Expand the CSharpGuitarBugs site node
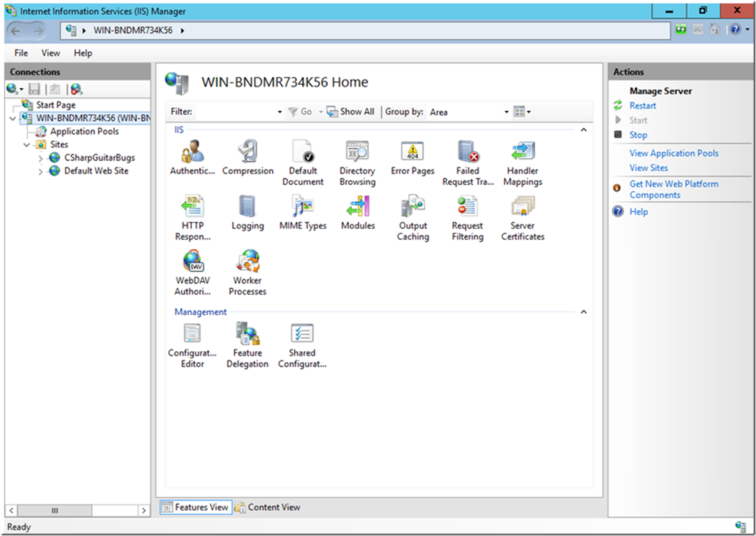The image size is (756, 536). point(41,158)
